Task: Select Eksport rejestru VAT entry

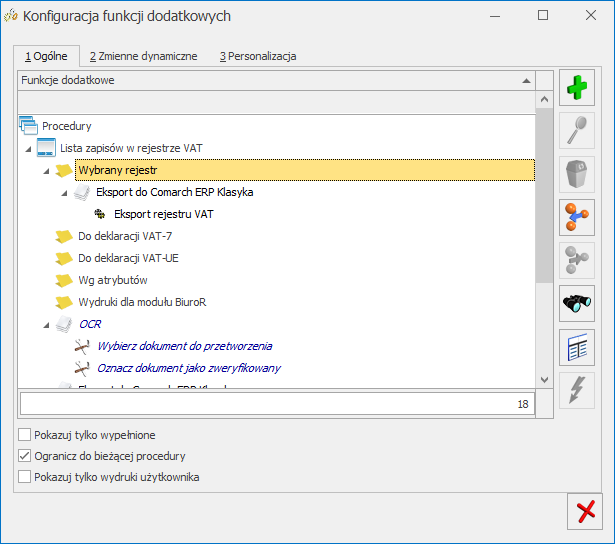Action: 163,214
